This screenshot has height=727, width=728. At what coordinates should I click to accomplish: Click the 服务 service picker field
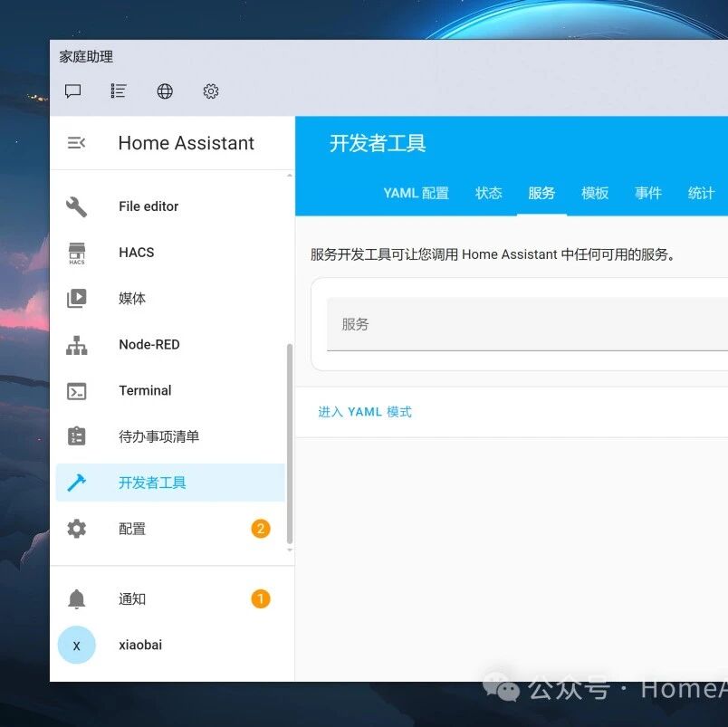coord(527,324)
